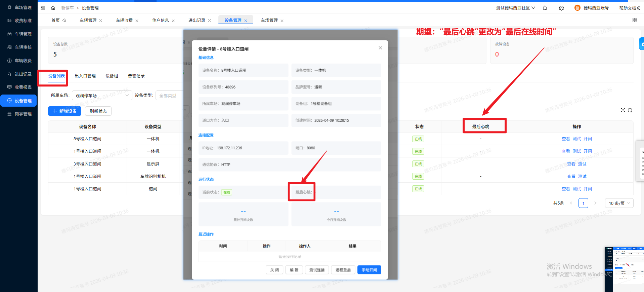Toggle the sidebar collapse hamburger icon

pyautogui.click(x=43, y=8)
